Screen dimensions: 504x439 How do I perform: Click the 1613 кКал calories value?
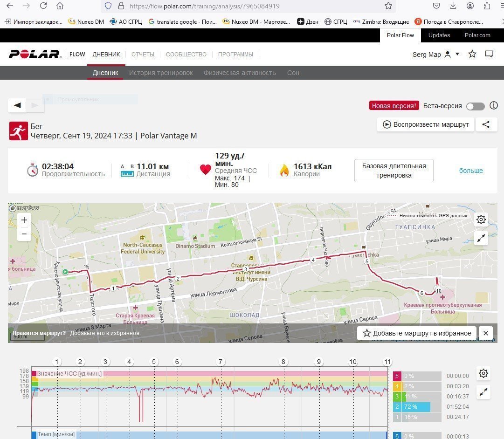point(312,166)
